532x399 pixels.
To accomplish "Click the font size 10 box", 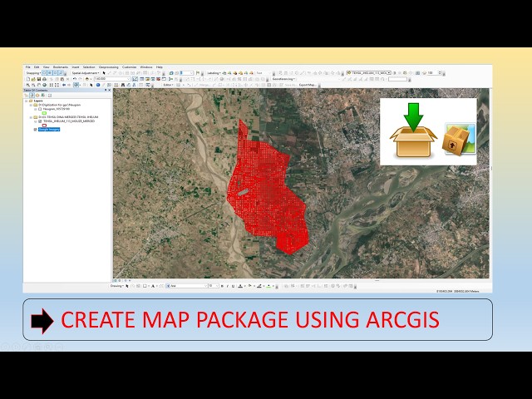I will click(214, 286).
